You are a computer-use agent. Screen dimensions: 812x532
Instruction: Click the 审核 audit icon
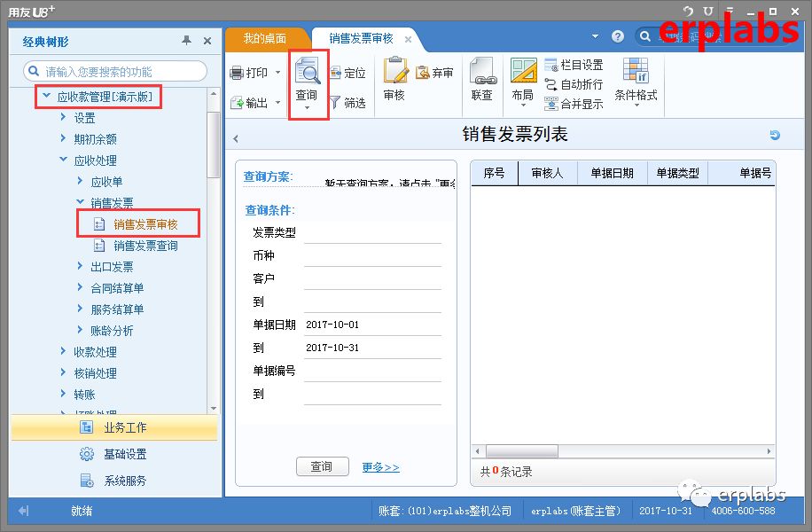[x=395, y=70]
